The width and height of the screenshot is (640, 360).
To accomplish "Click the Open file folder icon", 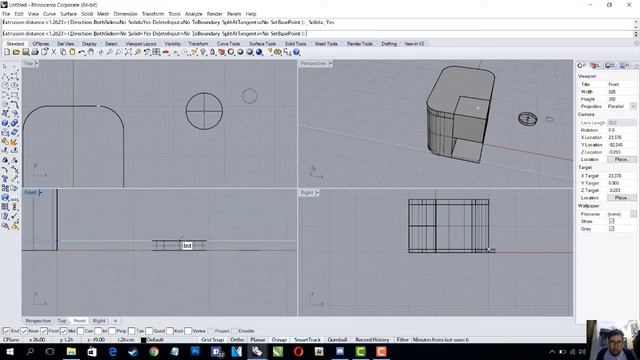I will [16, 52].
